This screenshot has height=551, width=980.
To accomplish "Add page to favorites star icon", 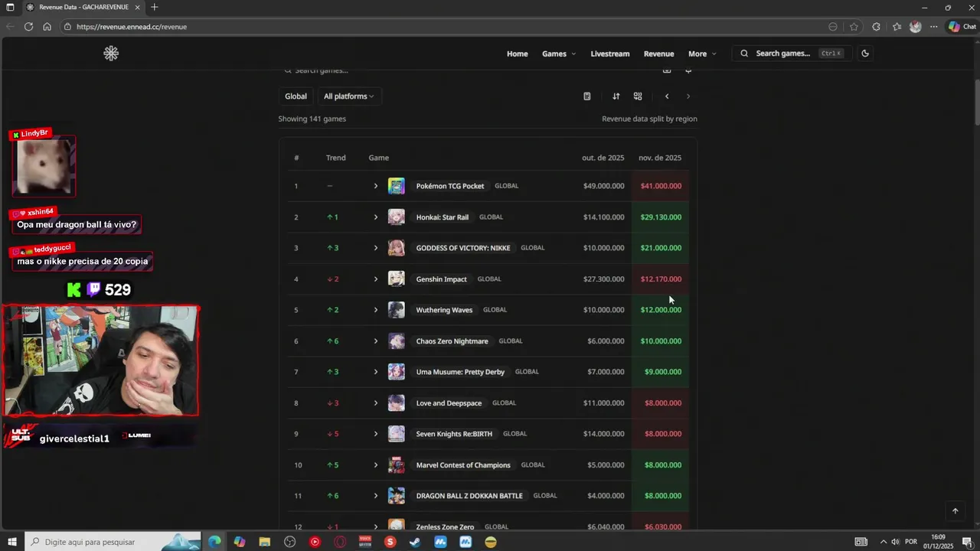I will [854, 27].
